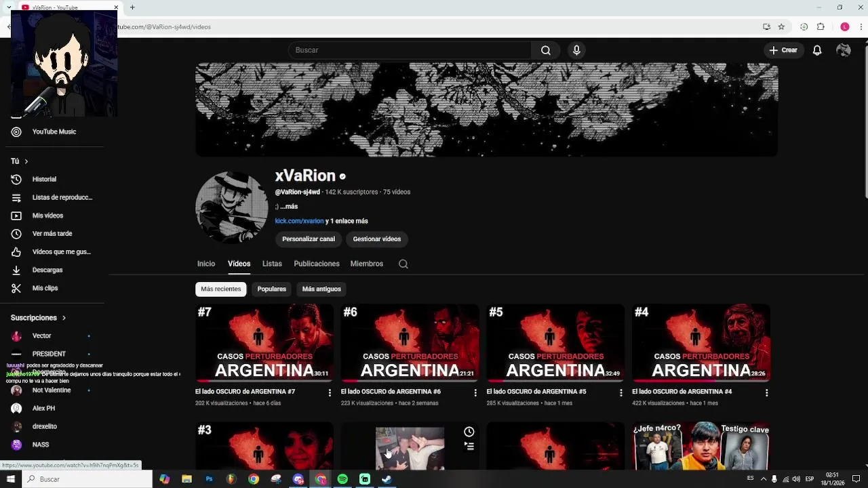Viewport: 868px width, 488px height.
Task: Select the Más antiguos filter chip
Action: pos(321,289)
